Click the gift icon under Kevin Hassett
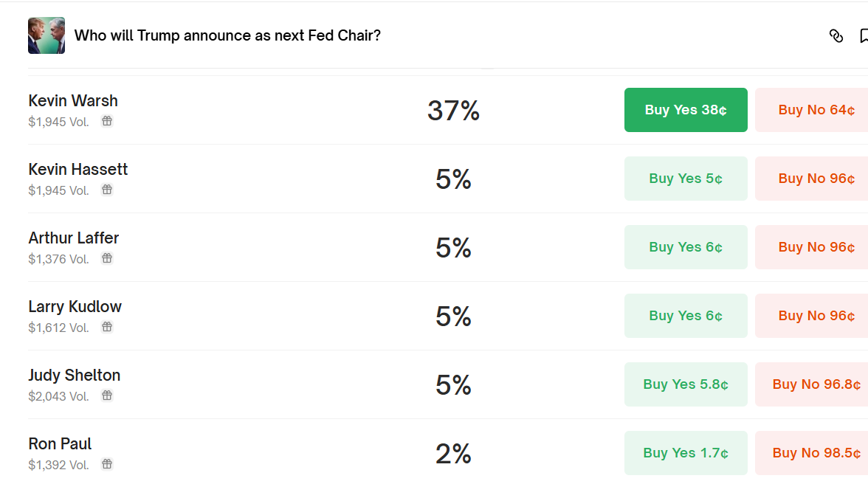 (107, 190)
